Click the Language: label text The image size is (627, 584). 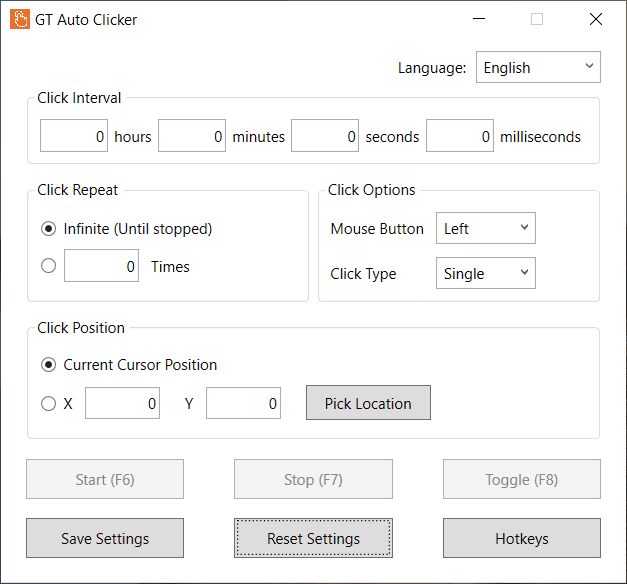[432, 68]
